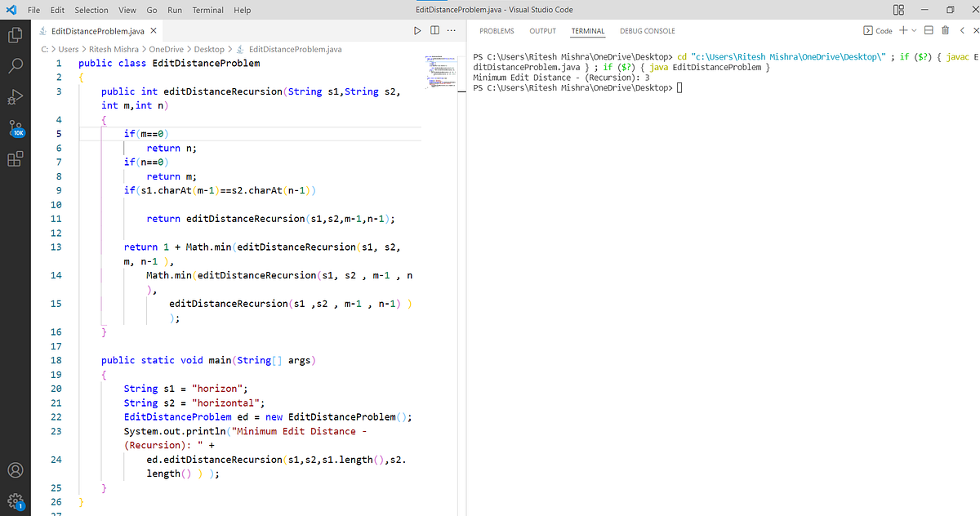Open the Run and Debug icon

tap(14, 97)
